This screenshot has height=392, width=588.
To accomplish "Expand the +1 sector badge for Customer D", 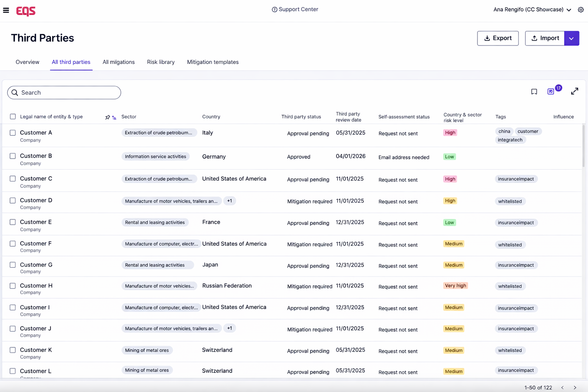I will click(x=229, y=201).
